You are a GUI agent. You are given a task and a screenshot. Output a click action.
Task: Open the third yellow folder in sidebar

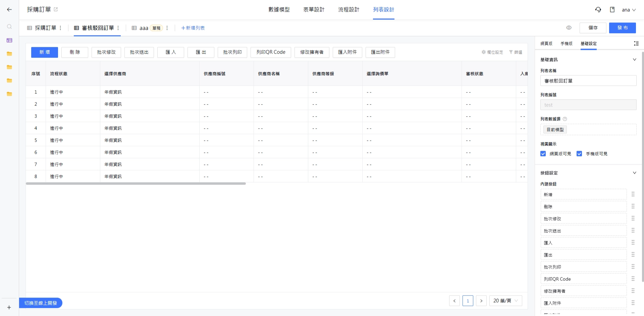(x=9, y=80)
